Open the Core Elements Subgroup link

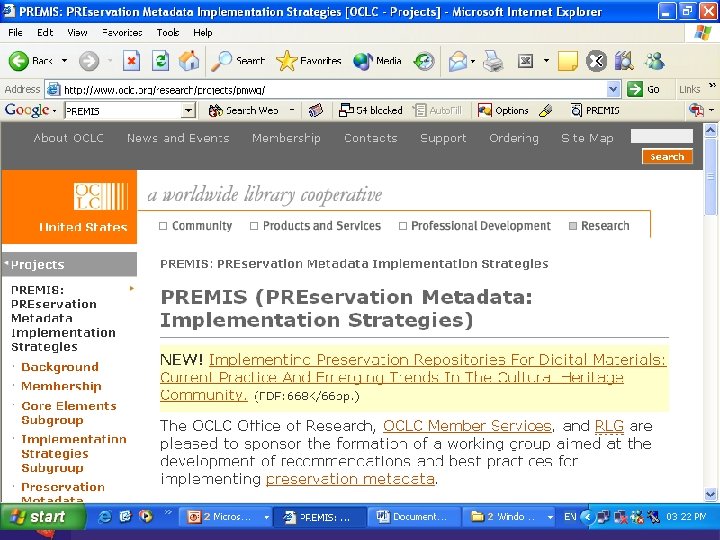pos(69,413)
